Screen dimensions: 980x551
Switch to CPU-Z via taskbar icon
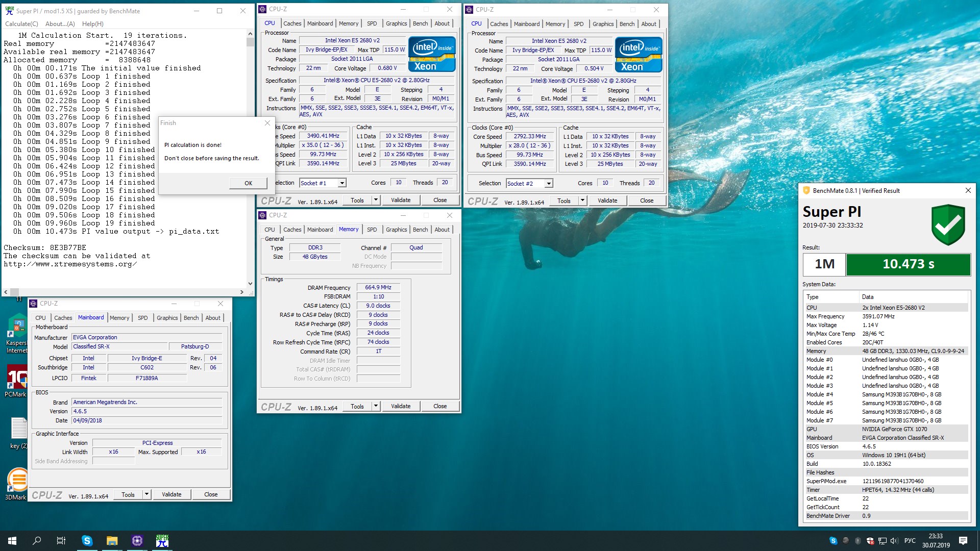pos(137,540)
